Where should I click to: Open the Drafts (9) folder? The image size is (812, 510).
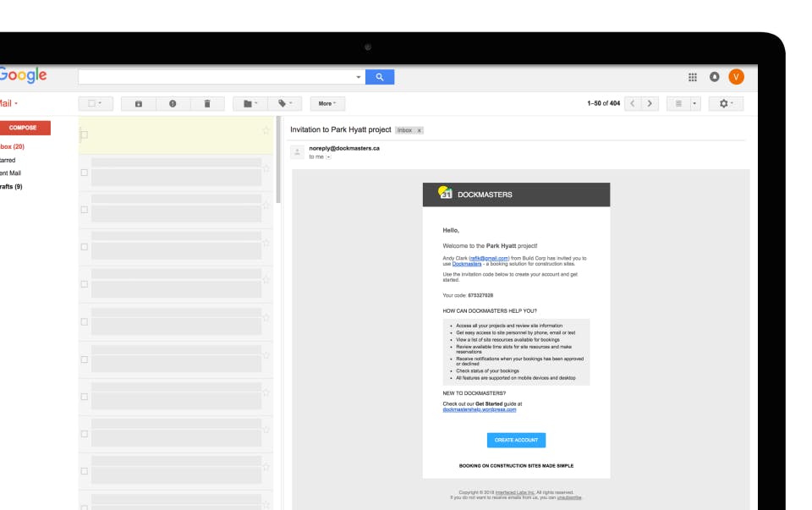point(11,187)
